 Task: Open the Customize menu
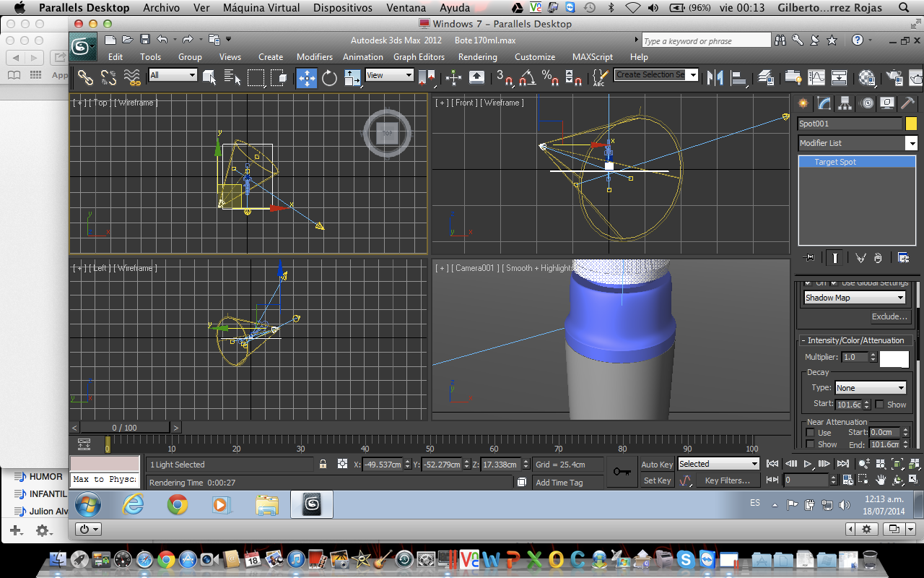[535, 57]
